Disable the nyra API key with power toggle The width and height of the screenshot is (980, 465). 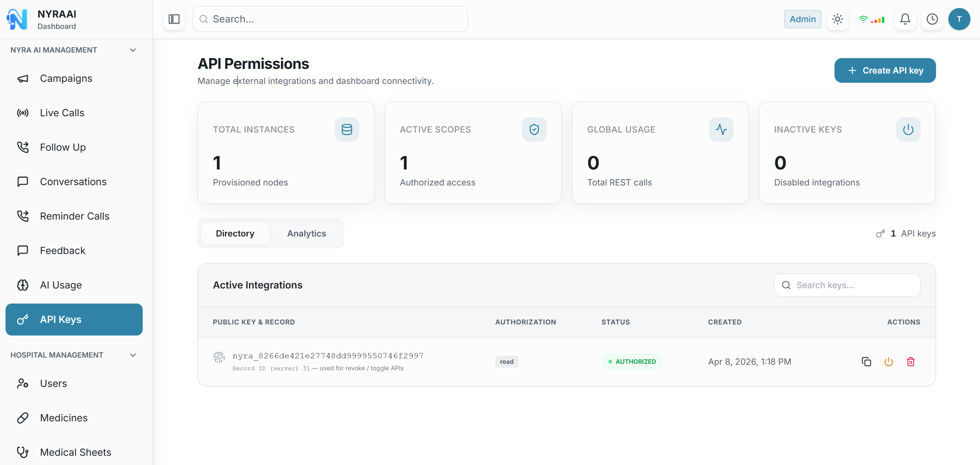click(x=888, y=362)
